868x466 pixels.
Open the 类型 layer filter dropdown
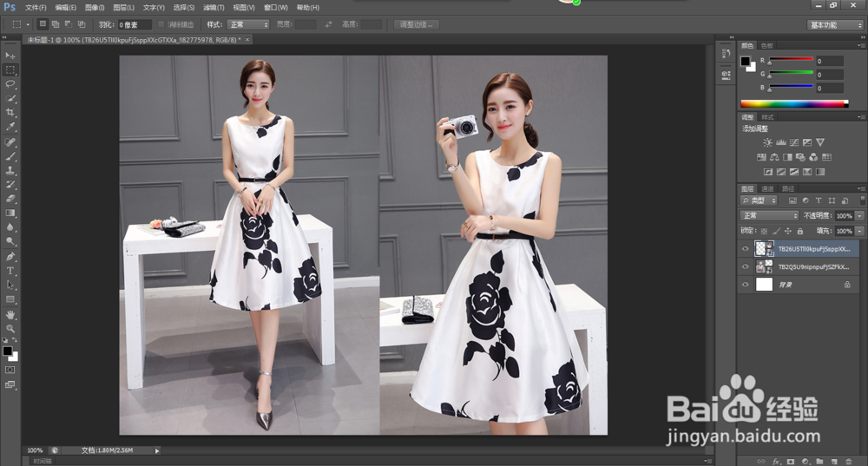pos(759,200)
